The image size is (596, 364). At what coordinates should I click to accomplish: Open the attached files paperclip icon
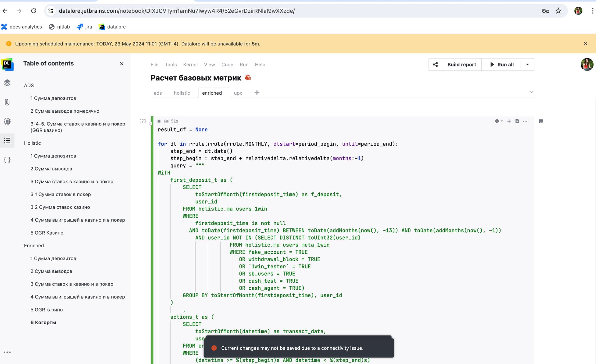click(7, 102)
